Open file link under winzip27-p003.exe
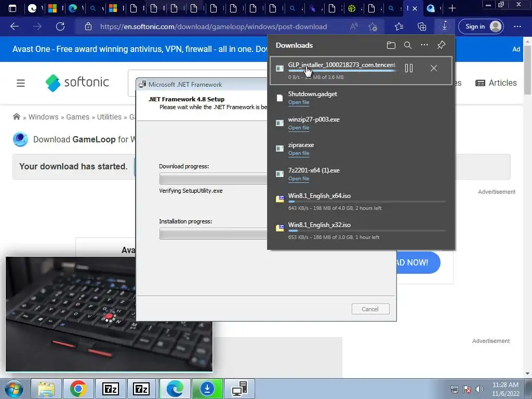 [x=299, y=128]
